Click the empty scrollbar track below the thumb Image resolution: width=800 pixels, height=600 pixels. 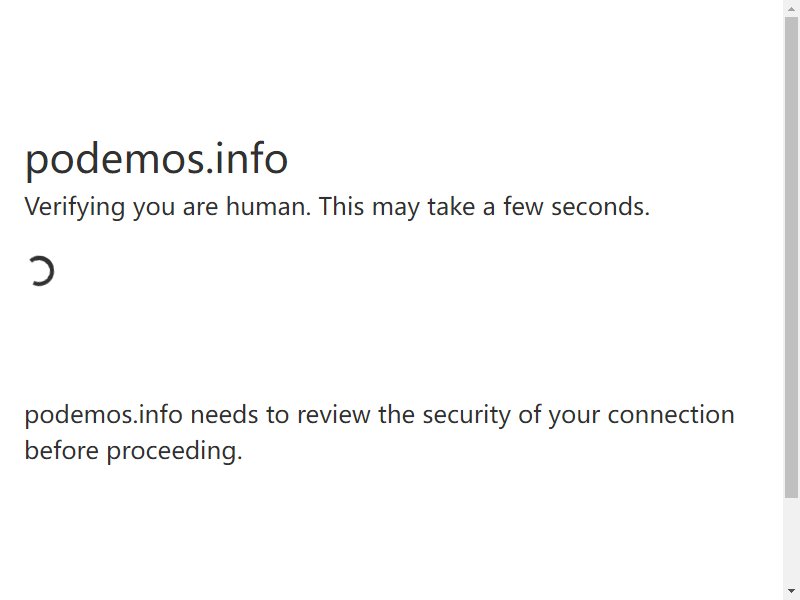(791, 542)
